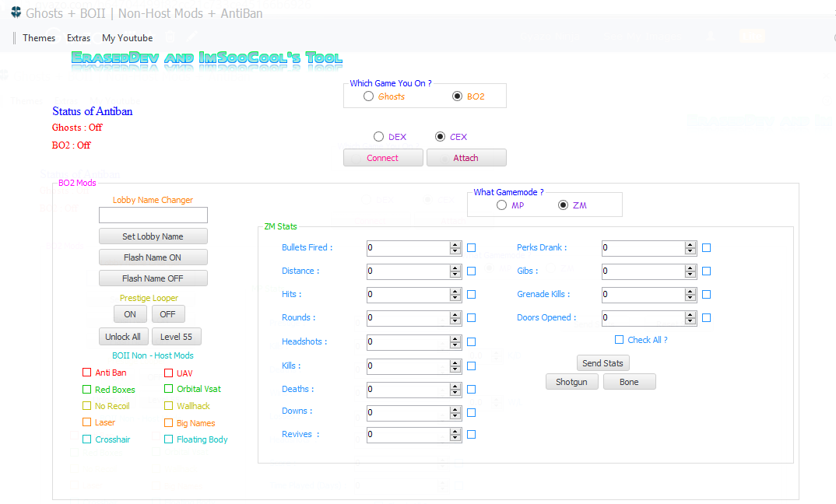Increase Bullets Fired with up arrow
The width and height of the screenshot is (836, 504).
point(455,244)
